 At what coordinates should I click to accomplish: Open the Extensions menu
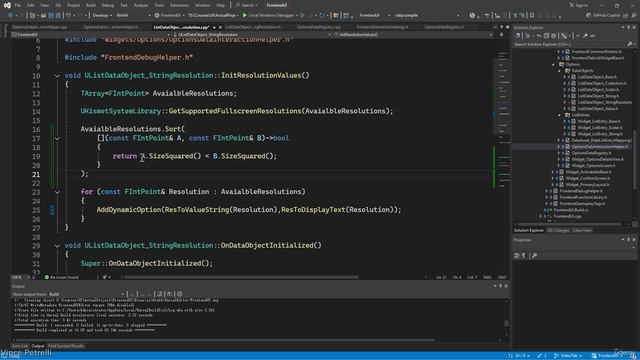[179, 5]
